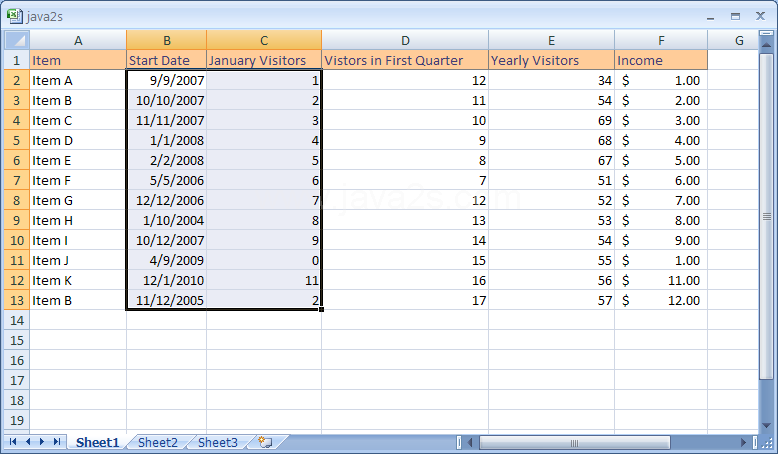This screenshot has width=778, height=454.
Task: Click the date cell '5/5/2006'
Action: (x=167, y=180)
